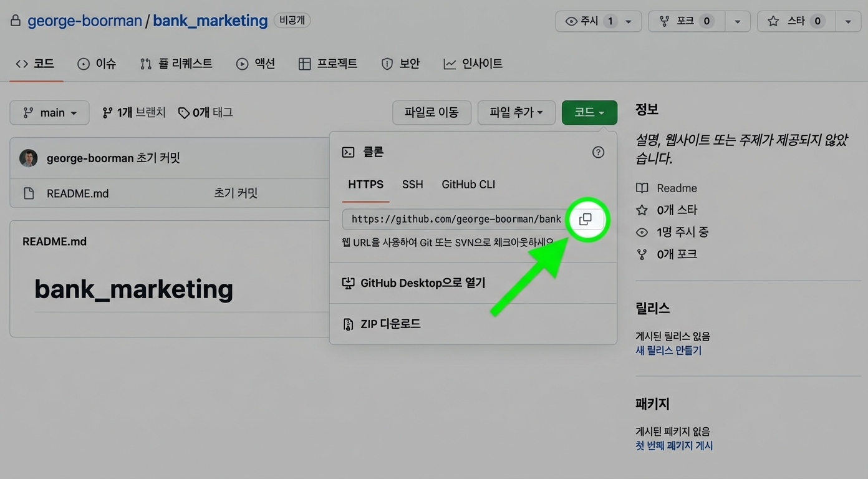Open the 프로젝트 tab

pyautogui.click(x=328, y=64)
